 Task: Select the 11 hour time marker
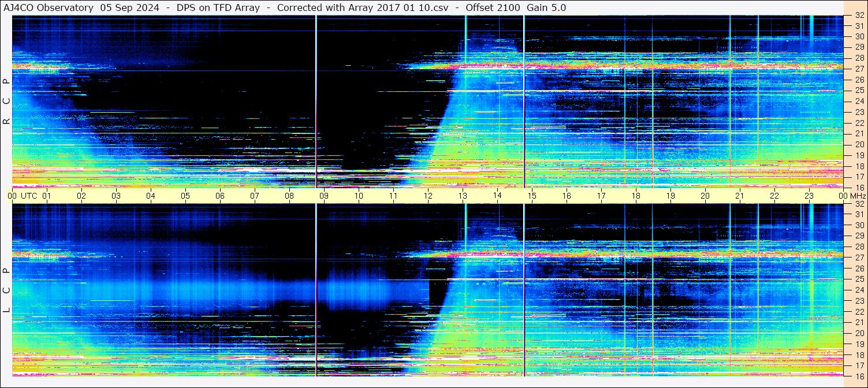[393, 196]
